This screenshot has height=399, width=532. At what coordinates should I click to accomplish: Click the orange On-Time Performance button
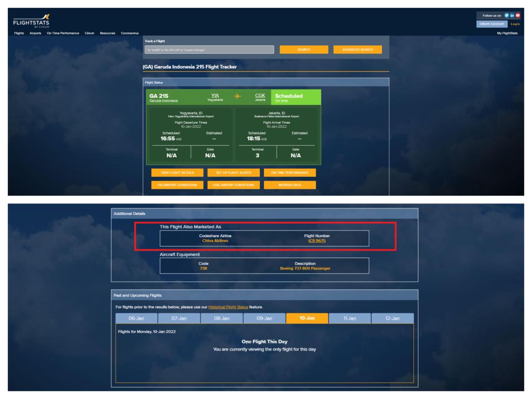[x=290, y=173]
